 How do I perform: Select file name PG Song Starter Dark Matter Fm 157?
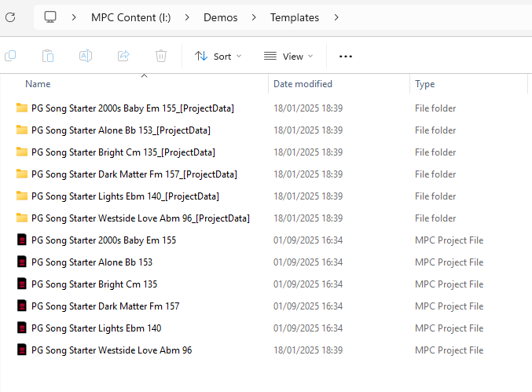coord(105,306)
